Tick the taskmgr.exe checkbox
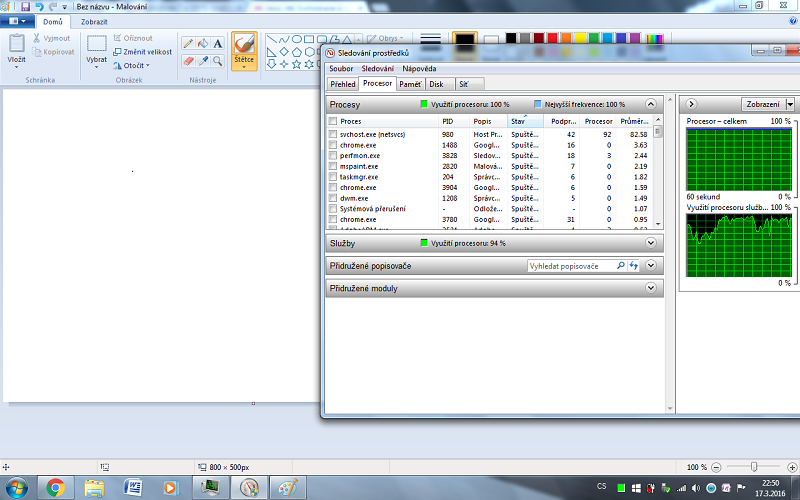 pyautogui.click(x=333, y=177)
